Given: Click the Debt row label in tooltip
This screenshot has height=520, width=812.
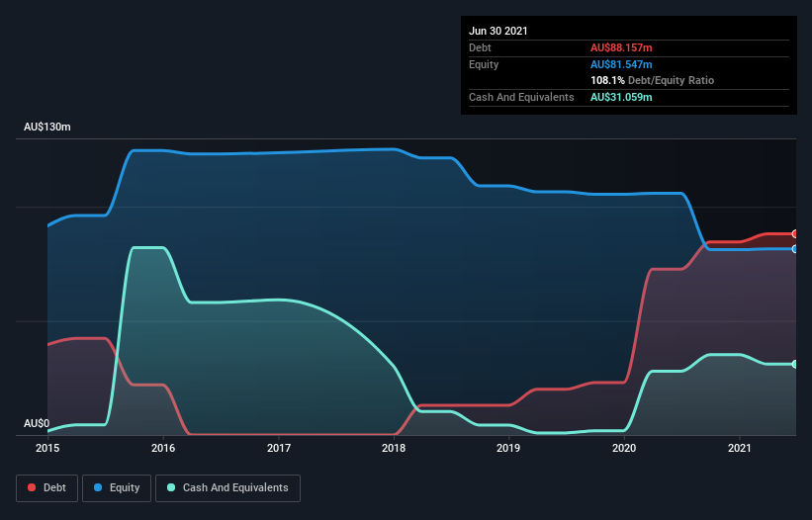Looking at the screenshot, I should coord(480,47).
